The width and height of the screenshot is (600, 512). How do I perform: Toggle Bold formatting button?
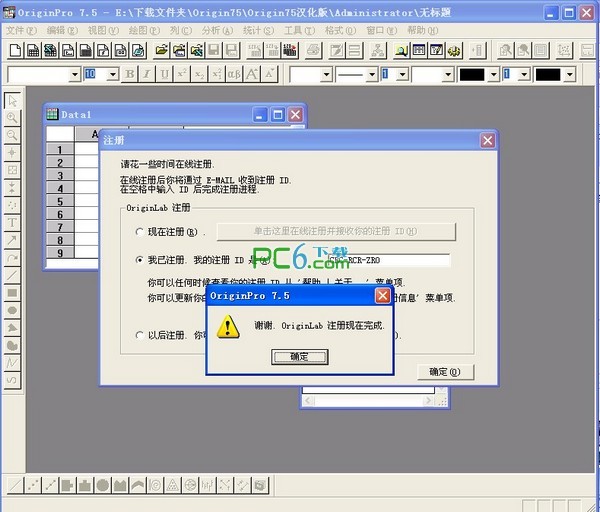(130, 74)
